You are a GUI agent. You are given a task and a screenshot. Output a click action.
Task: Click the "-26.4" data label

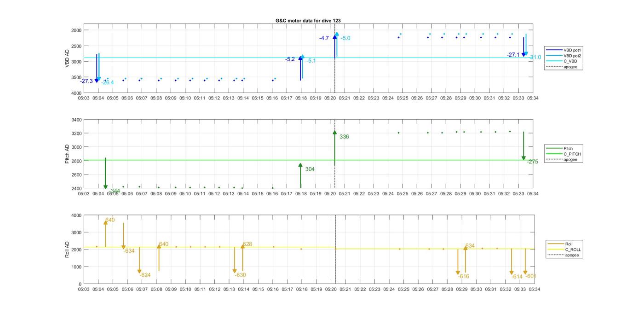(x=108, y=83)
